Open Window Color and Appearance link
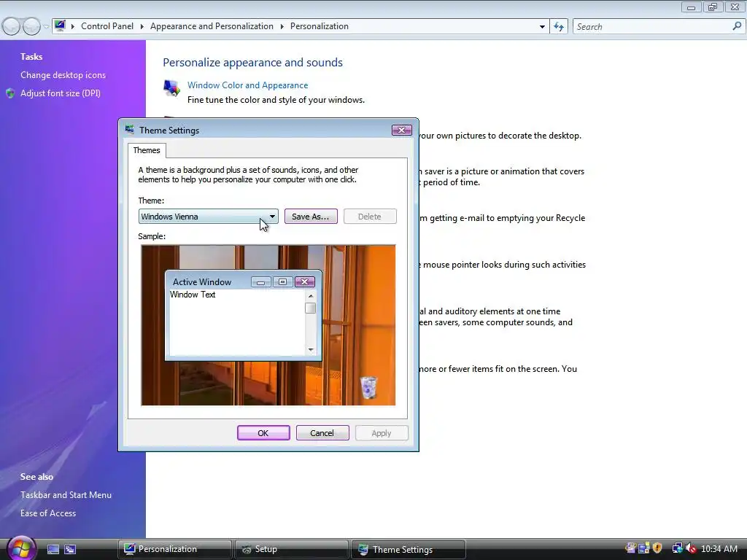 pos(248,85)
